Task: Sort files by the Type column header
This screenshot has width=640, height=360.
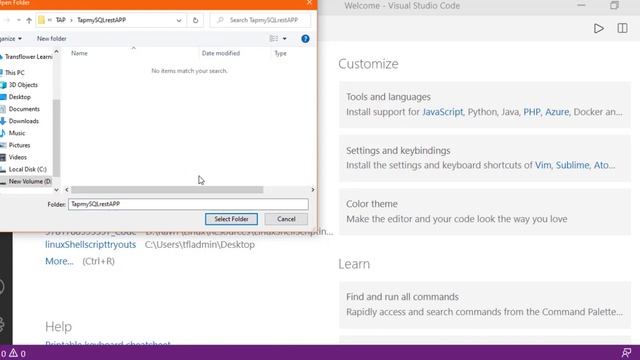Action: pyautogui.click(x=280, y=53)
